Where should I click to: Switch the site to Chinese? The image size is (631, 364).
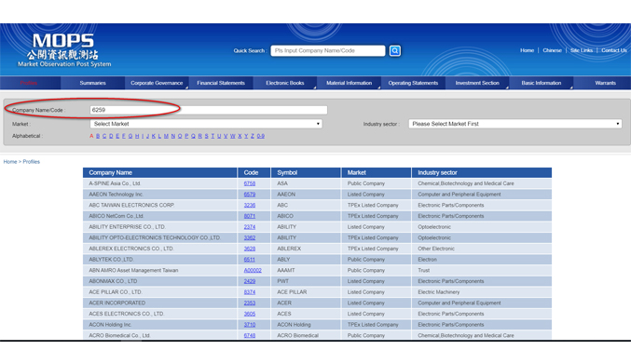tap(552, 50)
